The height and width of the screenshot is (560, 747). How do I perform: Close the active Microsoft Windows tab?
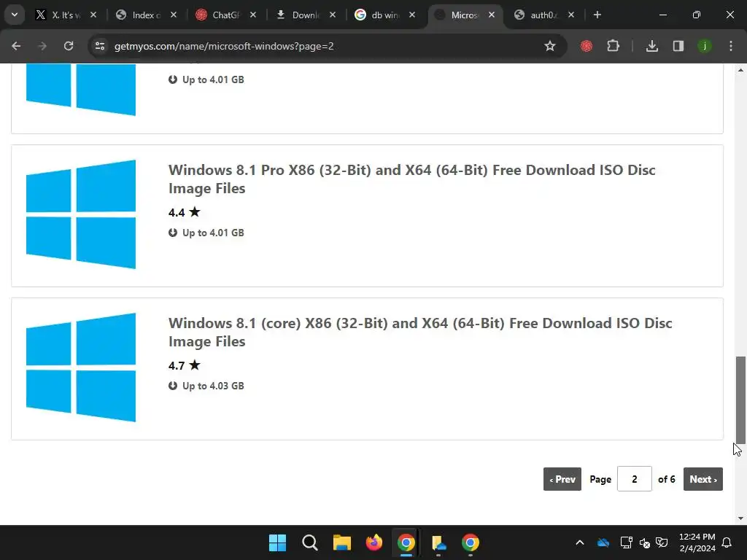492,15
